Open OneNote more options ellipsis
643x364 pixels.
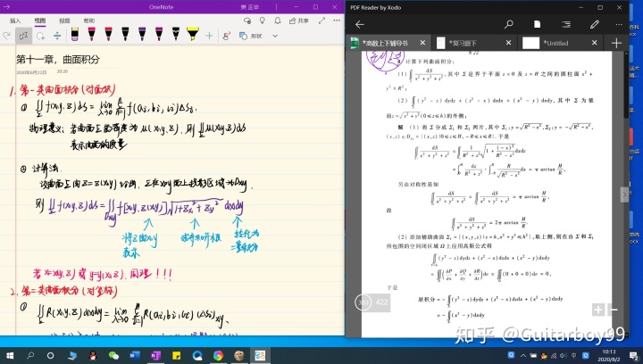click(337, 20)
